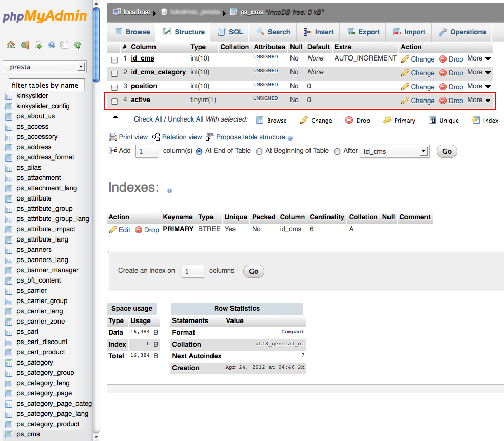Click the log out door icon
The image size is (504, 441).
pos(25,45)
